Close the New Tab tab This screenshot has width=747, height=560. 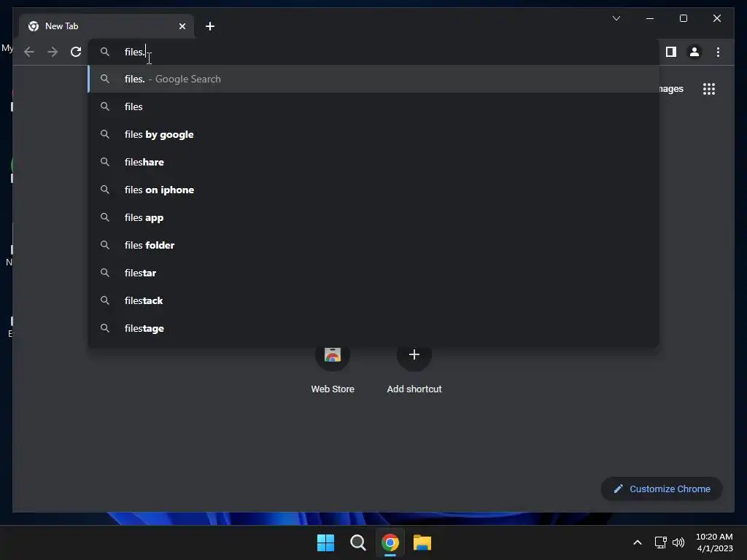click(182, 26)
